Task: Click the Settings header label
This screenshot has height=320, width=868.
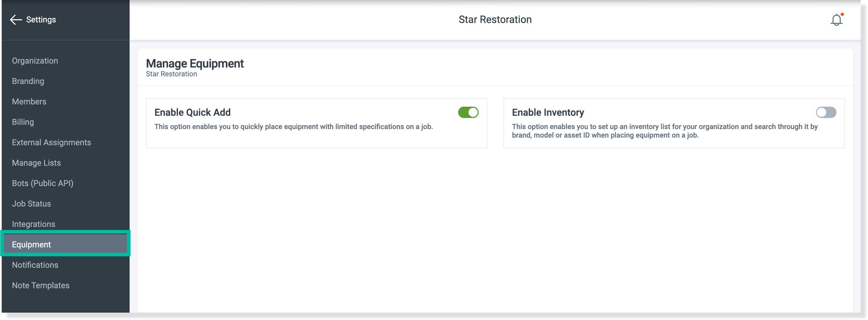Action: click(41, 20)
